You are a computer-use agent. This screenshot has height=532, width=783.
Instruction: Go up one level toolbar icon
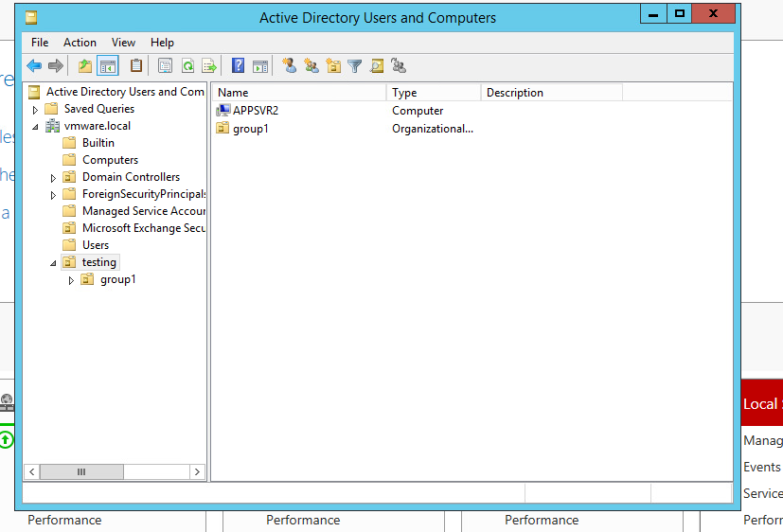coord(85,66)
